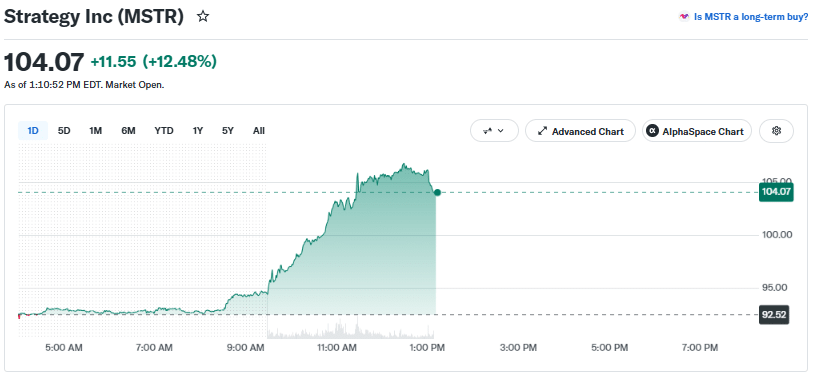
Task: Open the AlphaSpace Chart button
Action: coord(697,131)
